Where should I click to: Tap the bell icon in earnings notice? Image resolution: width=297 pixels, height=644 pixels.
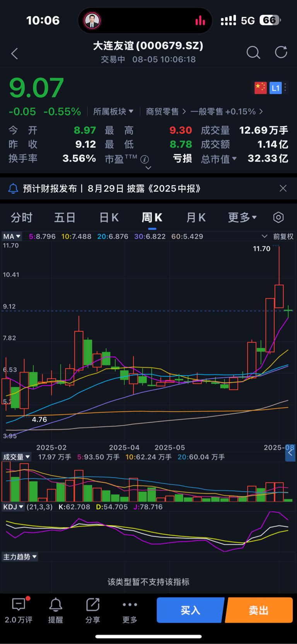[x=13, y=188]
